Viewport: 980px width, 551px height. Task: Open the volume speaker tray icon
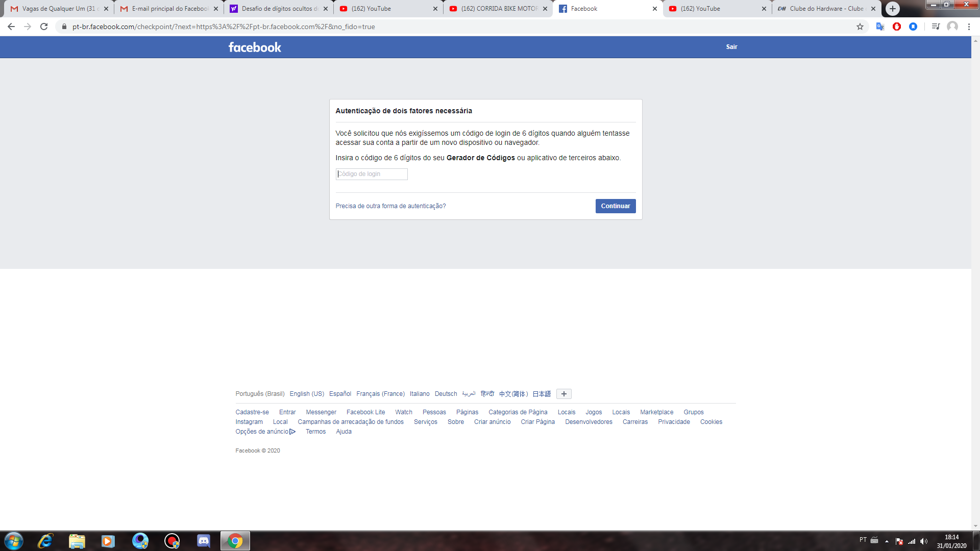coord(924,541)
